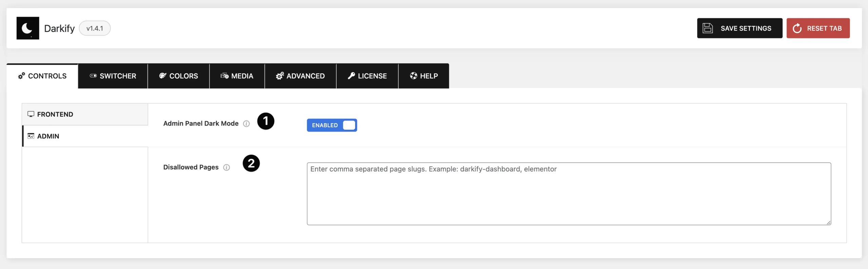This screenshot has width=868, height=269.
Task: Click the Admin Panel Dark Mode label
Action: [x=201, y=123]
